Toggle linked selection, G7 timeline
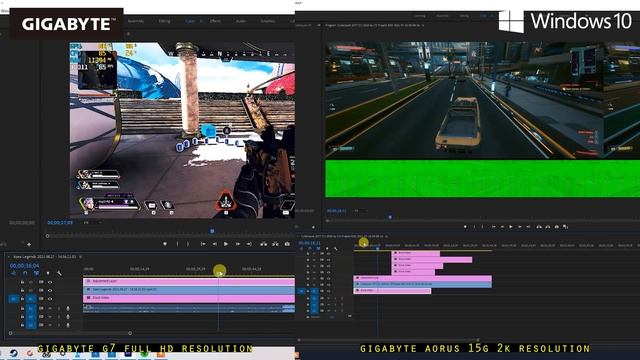 tap(37, 273)
